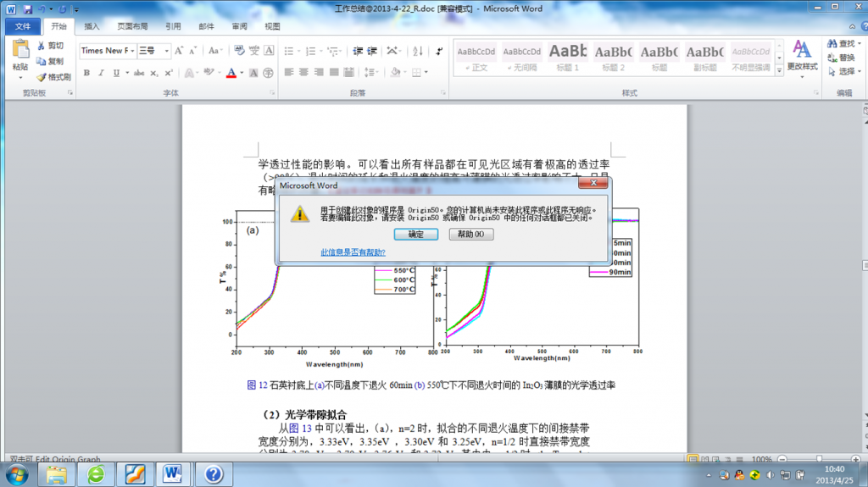The image size is (868, 487).
Task: Toggle show paragraph marks
Action: tap(439, 51)
